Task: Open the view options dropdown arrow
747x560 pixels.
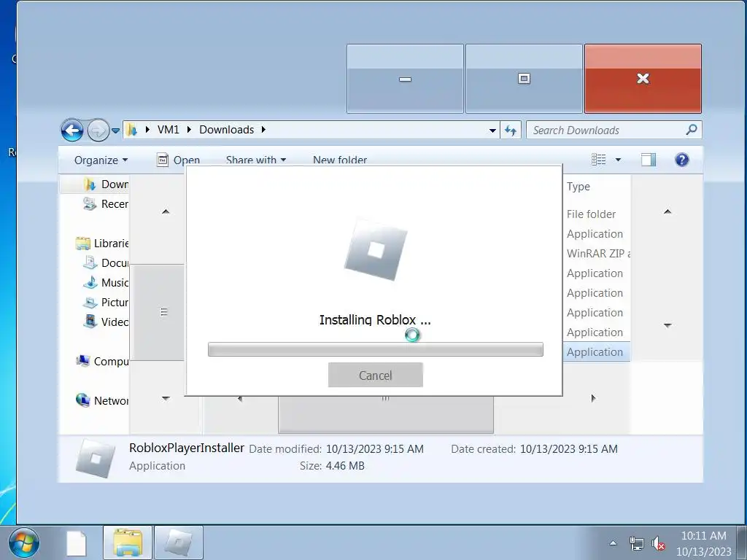Action: [618, 160]
